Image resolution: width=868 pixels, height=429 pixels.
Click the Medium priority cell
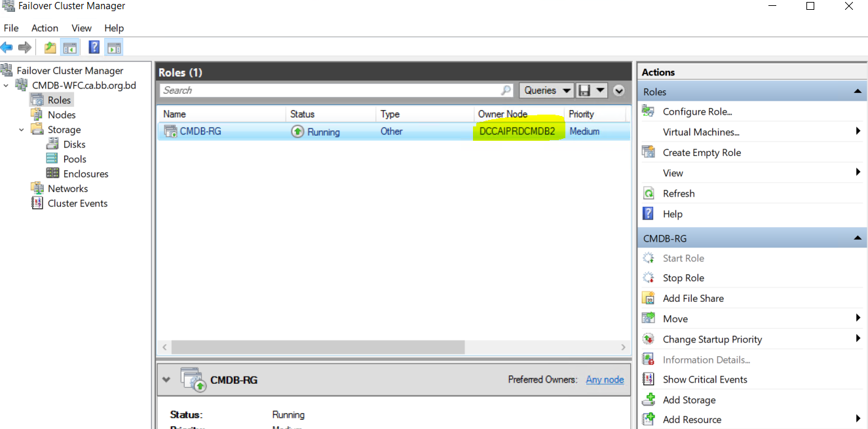(x=584, y=131)
